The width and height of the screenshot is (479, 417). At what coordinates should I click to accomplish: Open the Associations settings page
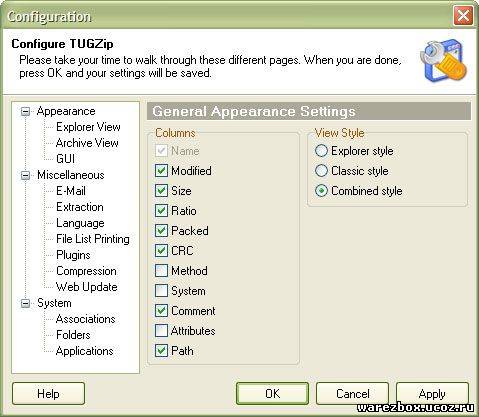tap(86, 319)
